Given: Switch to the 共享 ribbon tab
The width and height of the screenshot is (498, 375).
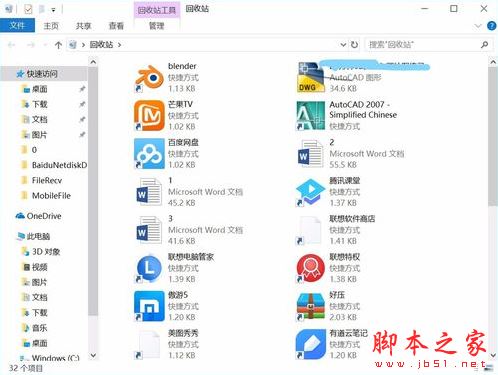Looking at the screenshot, I should click(x=83, y=26).
